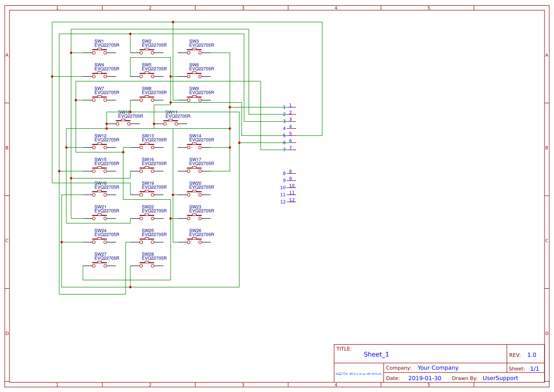Pick the SW11 switch symbol
Viewport: 554px width, 392px height.
(x=171, y=123)
